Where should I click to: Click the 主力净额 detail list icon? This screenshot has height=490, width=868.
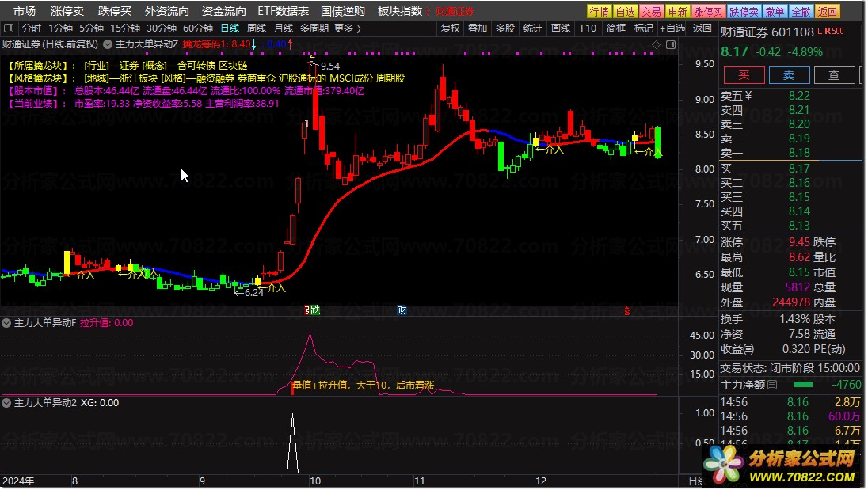click(x=773, y=385)
